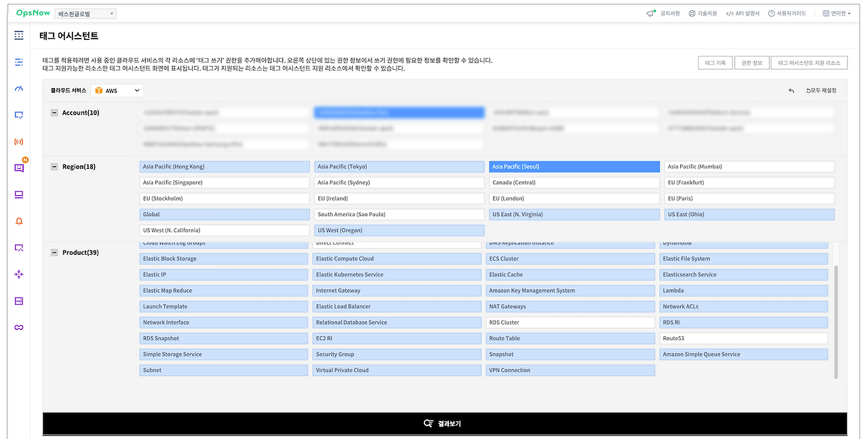The image size is (868, 439).
Task: Click the 기술지원 lifebuoy icon
Action: coord(692,14)
